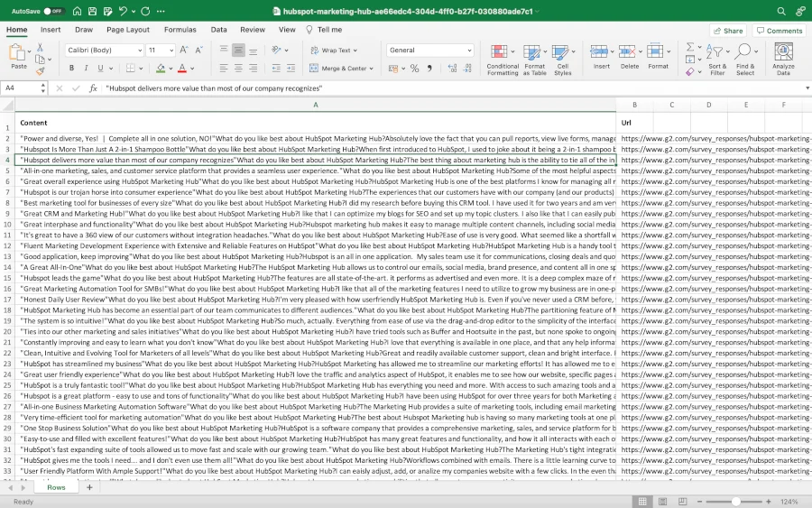812x508 pixels.
Task: Click the Redo icon in title bar
Action: [145, 11]
